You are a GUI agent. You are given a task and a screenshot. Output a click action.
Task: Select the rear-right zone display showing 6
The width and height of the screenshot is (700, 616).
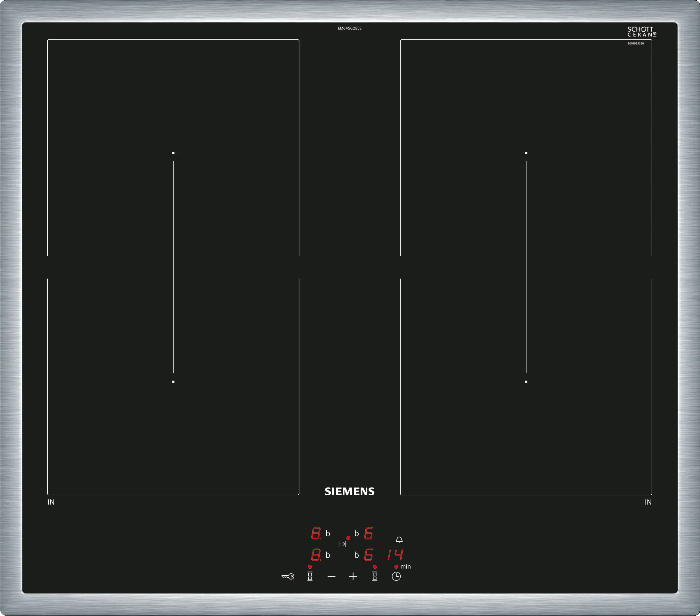368,533
